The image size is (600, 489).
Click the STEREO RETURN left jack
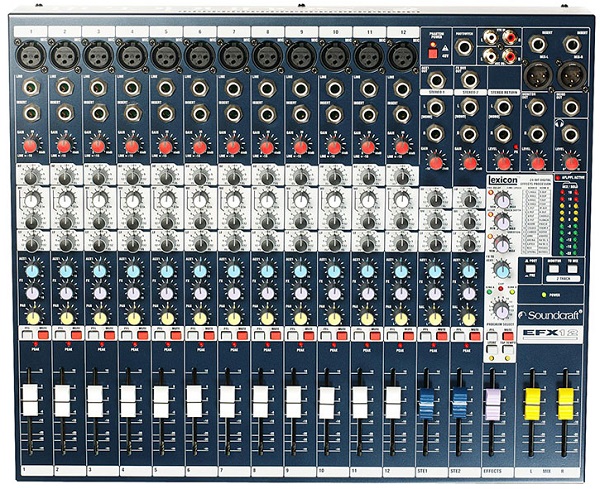coord(503,108)
